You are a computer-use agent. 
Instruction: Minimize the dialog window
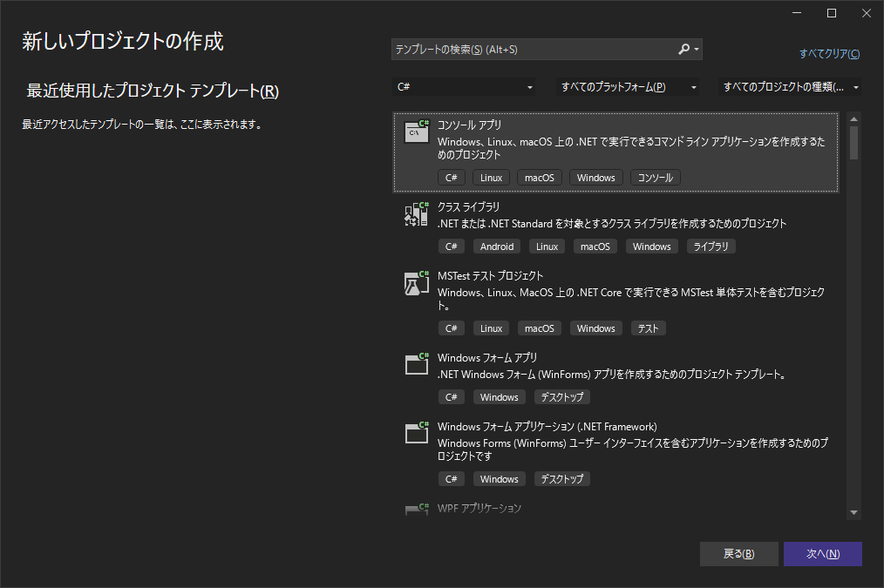point(797,13)
